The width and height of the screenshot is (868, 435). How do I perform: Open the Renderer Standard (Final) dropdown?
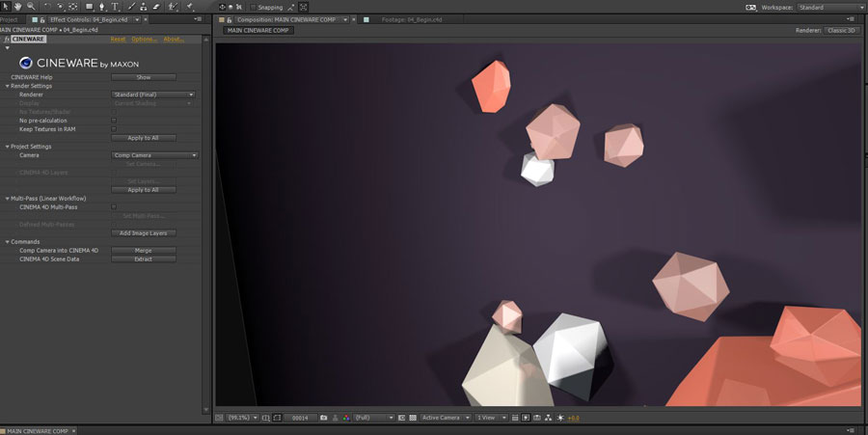153,95
